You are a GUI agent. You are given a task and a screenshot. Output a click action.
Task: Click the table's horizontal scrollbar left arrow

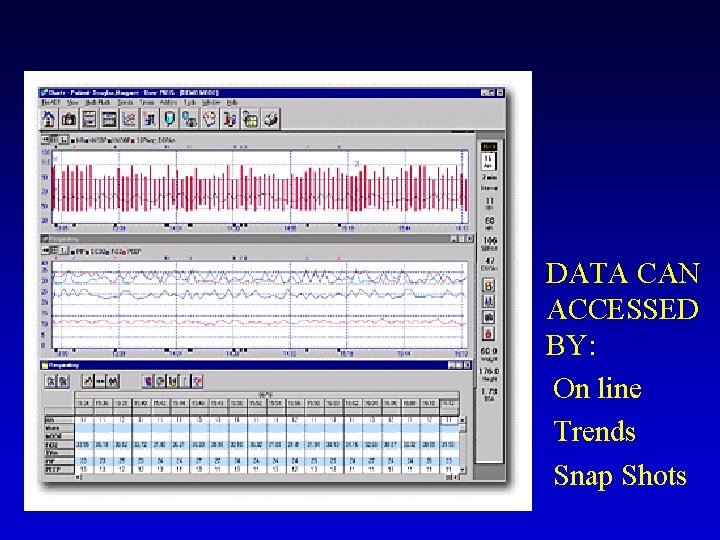point(78,477)
